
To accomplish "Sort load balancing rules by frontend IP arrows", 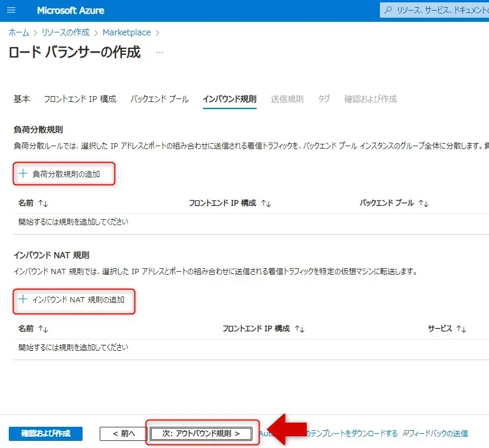I will pyautogui.click(x=266, y=203).
